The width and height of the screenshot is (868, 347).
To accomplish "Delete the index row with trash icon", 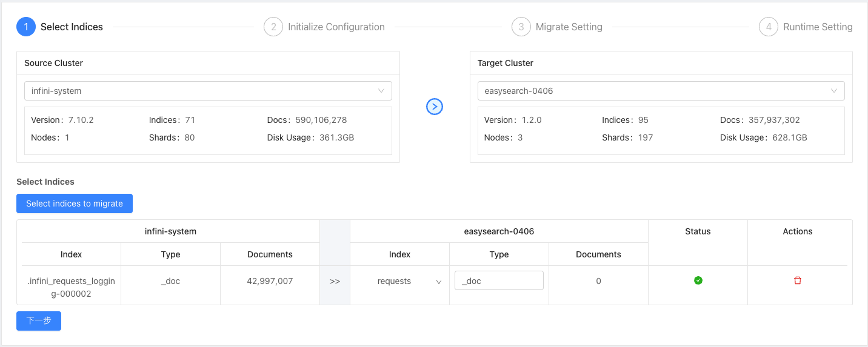I will click(x=798, y=280).
